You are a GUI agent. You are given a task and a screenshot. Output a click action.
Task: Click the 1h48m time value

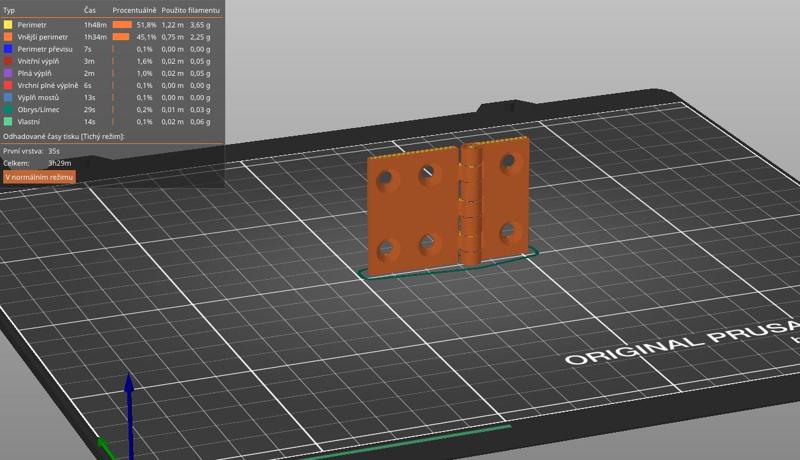(x=95, y=24)
